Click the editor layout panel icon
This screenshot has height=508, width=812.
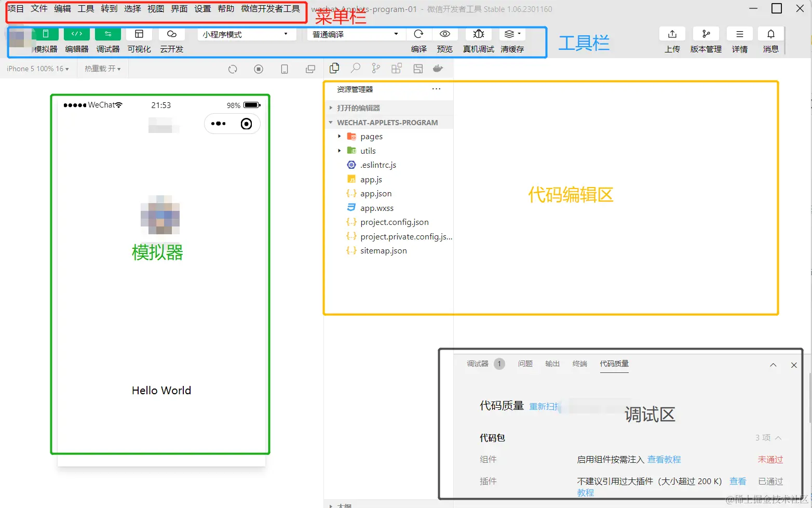418,68
